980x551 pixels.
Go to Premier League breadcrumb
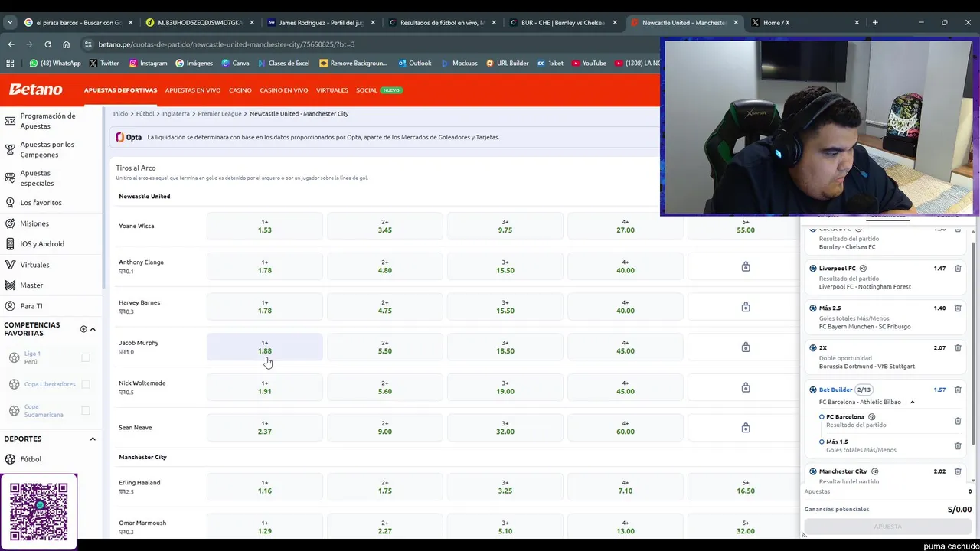coord(219,114)
